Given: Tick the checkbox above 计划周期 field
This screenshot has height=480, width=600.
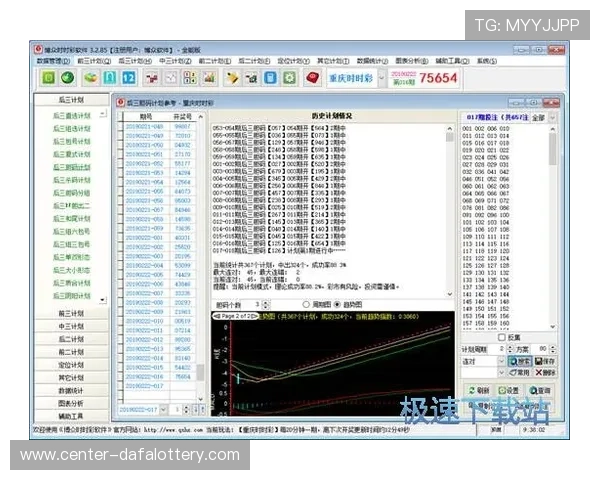Looking at the screenshot, I should click(502, 337).
